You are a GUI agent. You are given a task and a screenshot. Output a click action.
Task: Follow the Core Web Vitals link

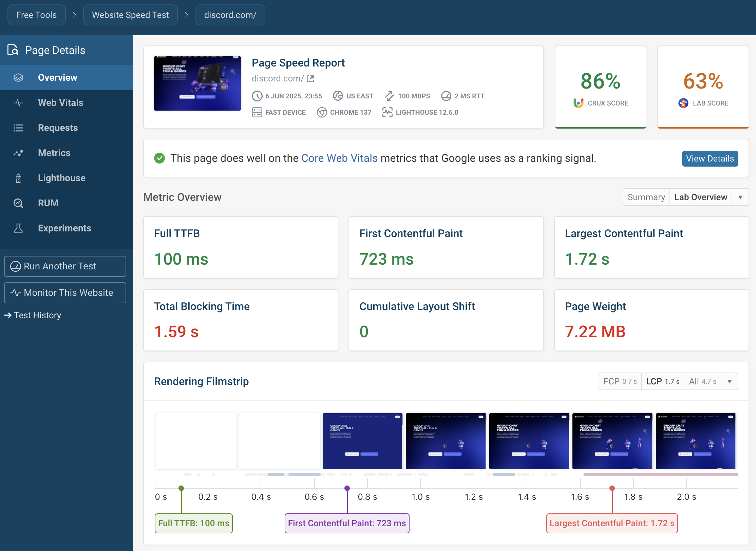point(339,158)
